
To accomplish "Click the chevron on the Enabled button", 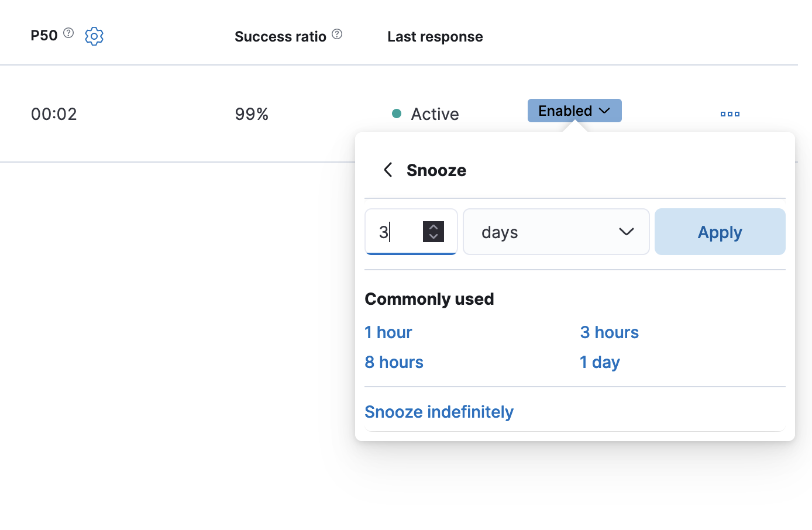I will (x=605, y=111).
